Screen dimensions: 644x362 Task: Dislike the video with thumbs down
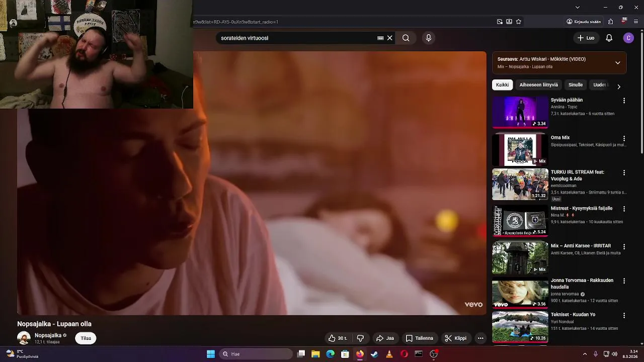pos(360,338)
